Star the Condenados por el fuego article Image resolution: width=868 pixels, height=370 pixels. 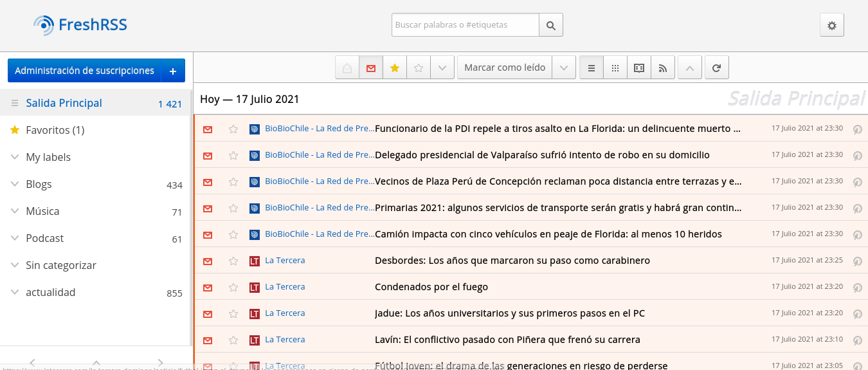(233, 287)
